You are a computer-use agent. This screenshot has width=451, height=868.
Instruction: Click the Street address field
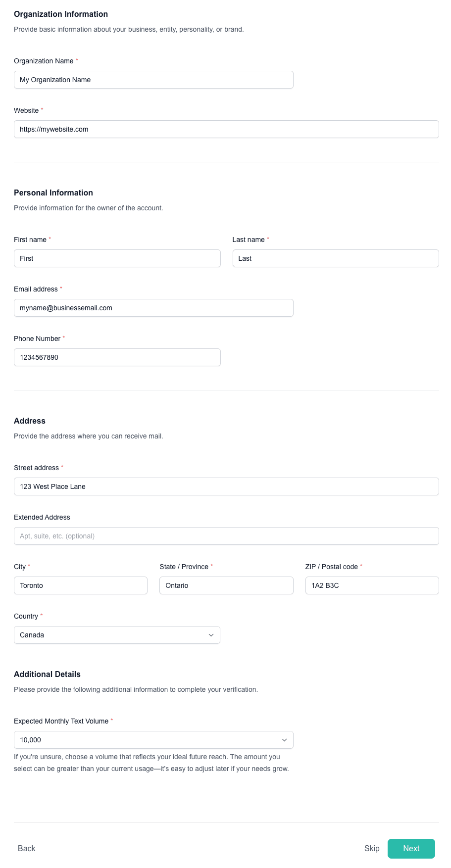point(226,486)
